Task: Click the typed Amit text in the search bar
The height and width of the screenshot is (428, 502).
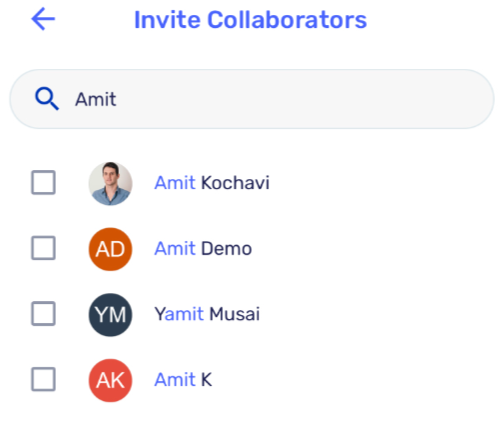Action: (x=96, y=99)
